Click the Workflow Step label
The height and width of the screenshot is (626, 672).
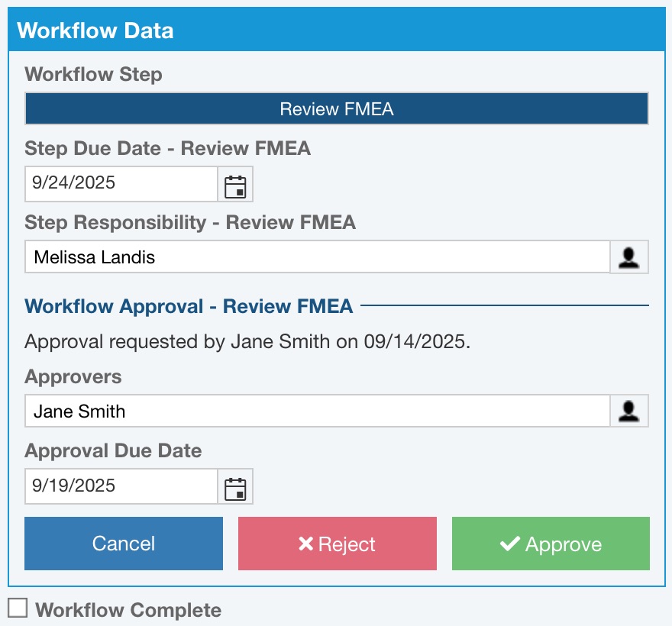point(93,75)
